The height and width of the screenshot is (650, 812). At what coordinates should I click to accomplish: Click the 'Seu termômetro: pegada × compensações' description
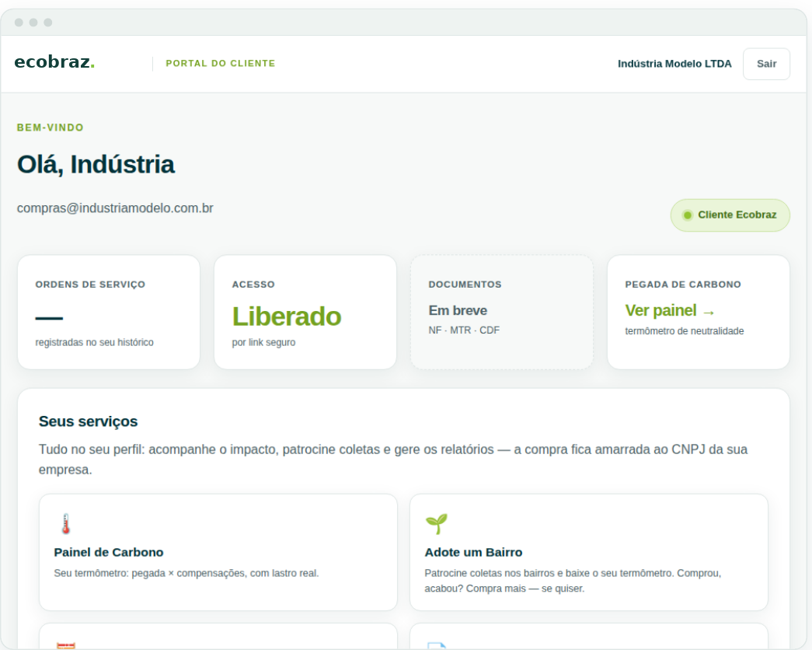tap(186, 573)
